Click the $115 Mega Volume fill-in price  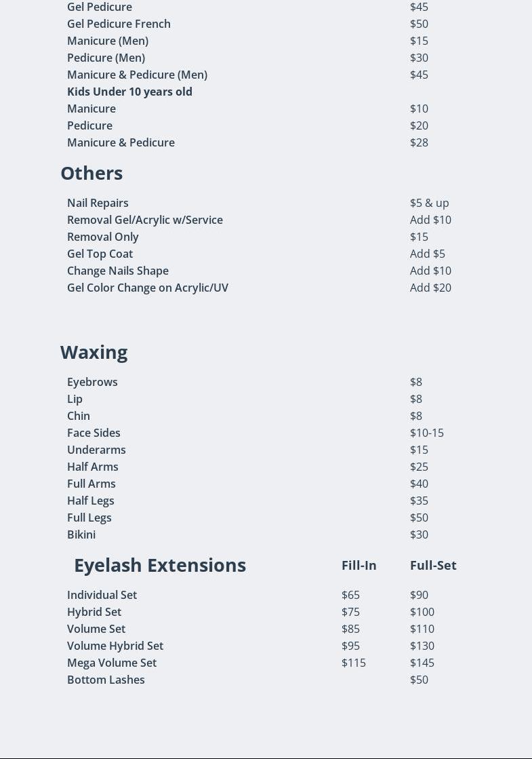coord(353,663)
